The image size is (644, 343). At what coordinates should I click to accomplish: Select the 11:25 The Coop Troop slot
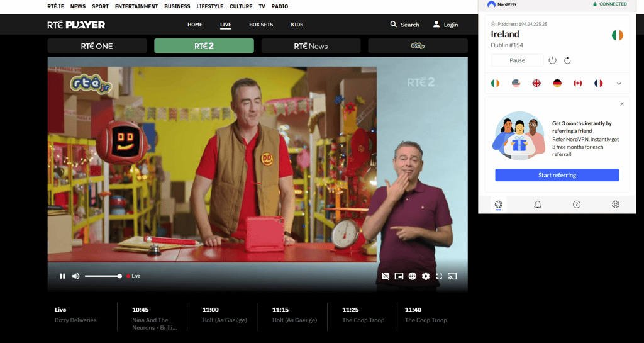pyautogui.click(x=362, y=315)
